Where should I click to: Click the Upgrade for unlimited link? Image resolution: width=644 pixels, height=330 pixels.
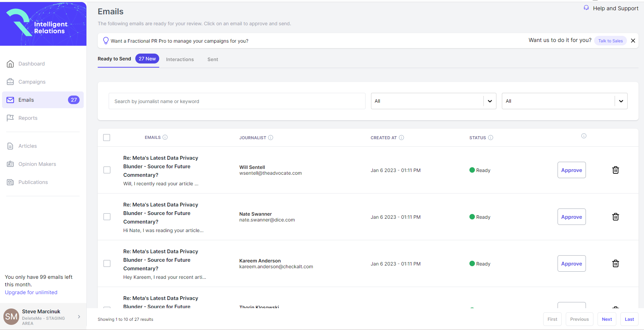click(x=31, y=292)
